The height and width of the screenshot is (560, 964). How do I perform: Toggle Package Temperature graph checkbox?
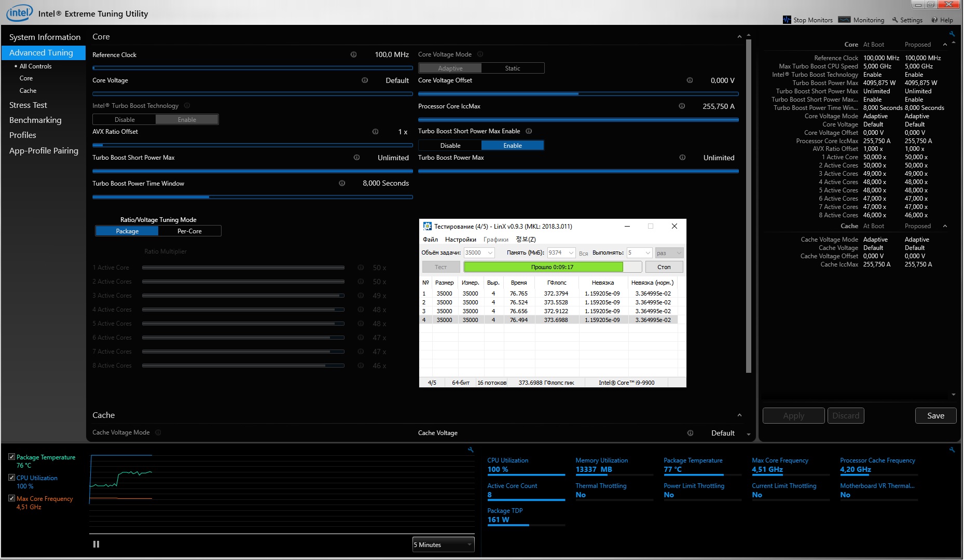coord(11,457)
